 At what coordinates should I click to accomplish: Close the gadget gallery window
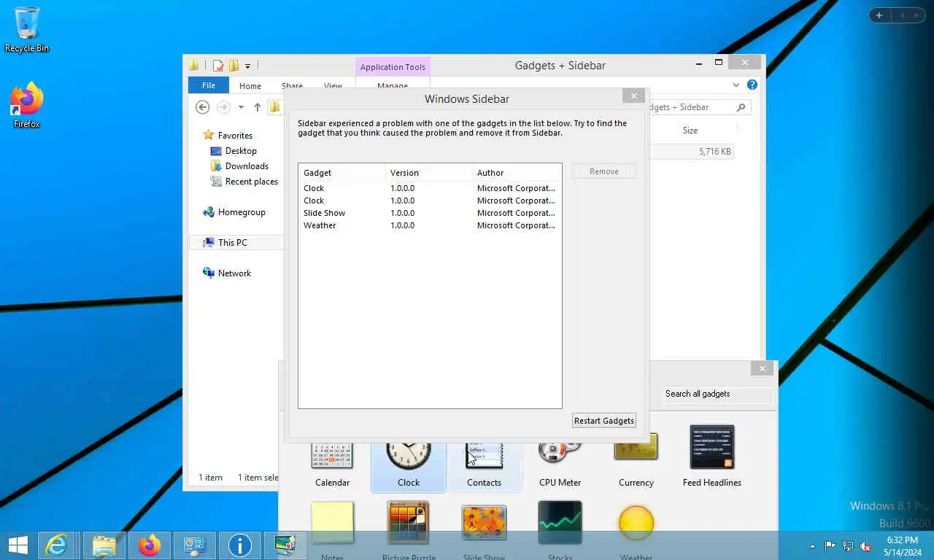pos(762,368)
